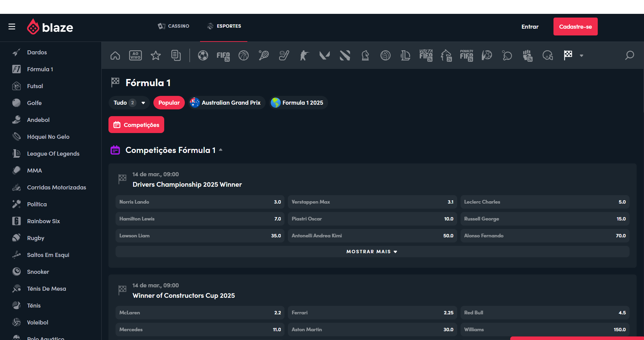This screenshot has height=340, width=644.
Task: Select volleyball sport icon
Action: click(386, 55)
